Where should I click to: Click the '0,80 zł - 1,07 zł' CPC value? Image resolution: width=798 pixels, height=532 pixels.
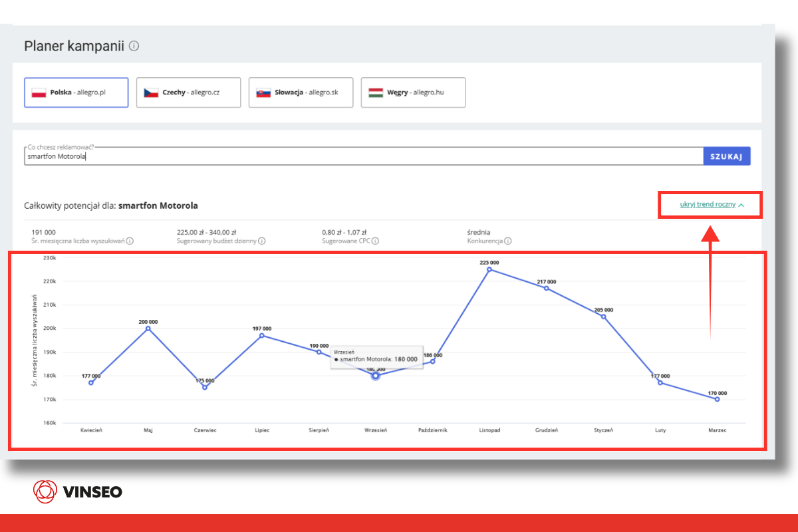click(344, 232)
